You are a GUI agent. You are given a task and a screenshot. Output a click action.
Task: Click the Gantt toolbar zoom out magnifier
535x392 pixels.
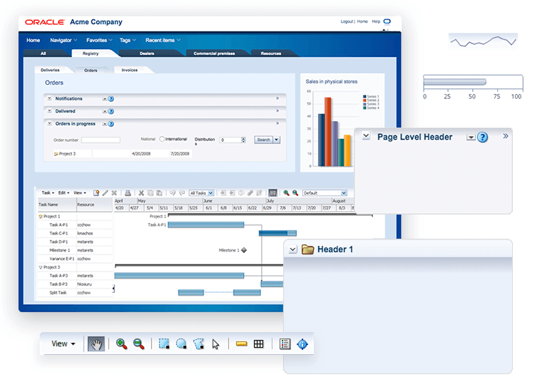pyautogui.click(x=295, y=193)
